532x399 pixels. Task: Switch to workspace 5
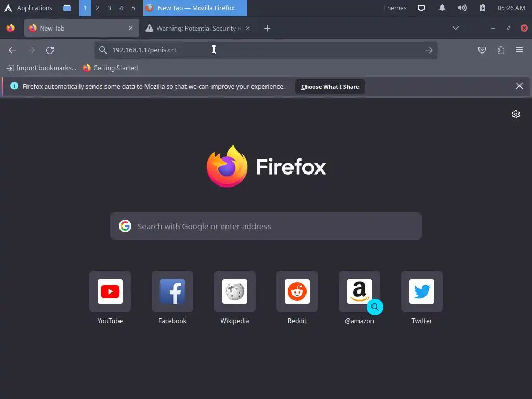coord(133,8)
